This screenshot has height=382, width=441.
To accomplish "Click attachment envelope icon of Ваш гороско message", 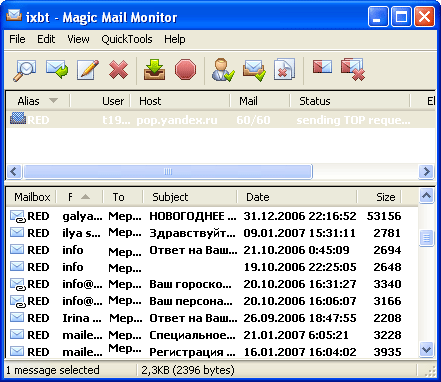I will point(17,284).
